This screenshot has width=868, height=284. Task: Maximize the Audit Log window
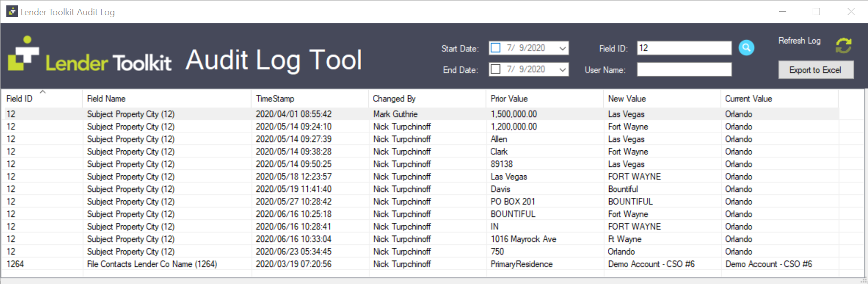816,11
